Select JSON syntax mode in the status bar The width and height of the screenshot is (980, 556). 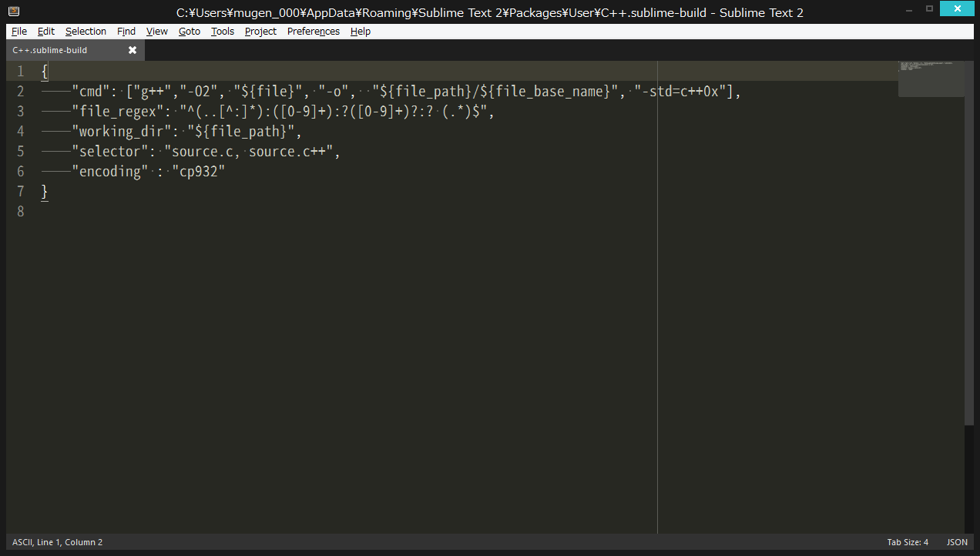click(x=956, y=542)
